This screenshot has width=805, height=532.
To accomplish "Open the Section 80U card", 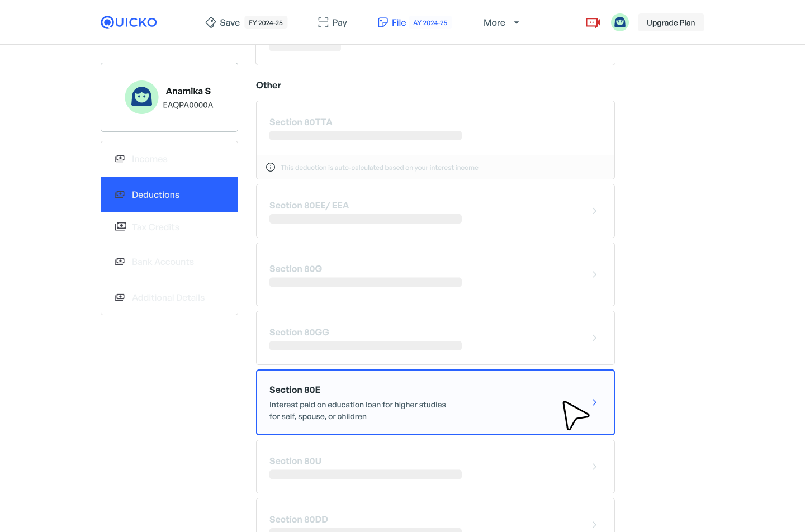I will (435, 467).
